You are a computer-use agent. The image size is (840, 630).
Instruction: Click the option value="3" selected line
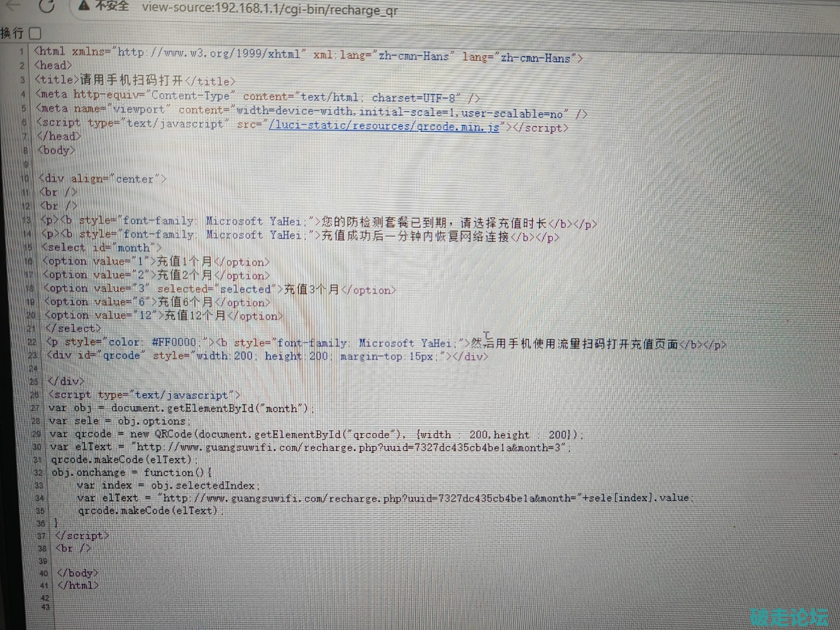click(x=219, y=289)
